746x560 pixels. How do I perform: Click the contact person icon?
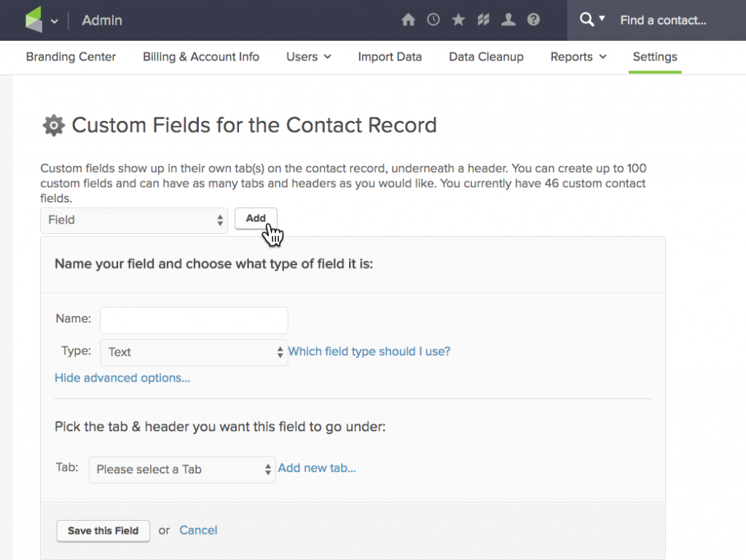(509, 20)
